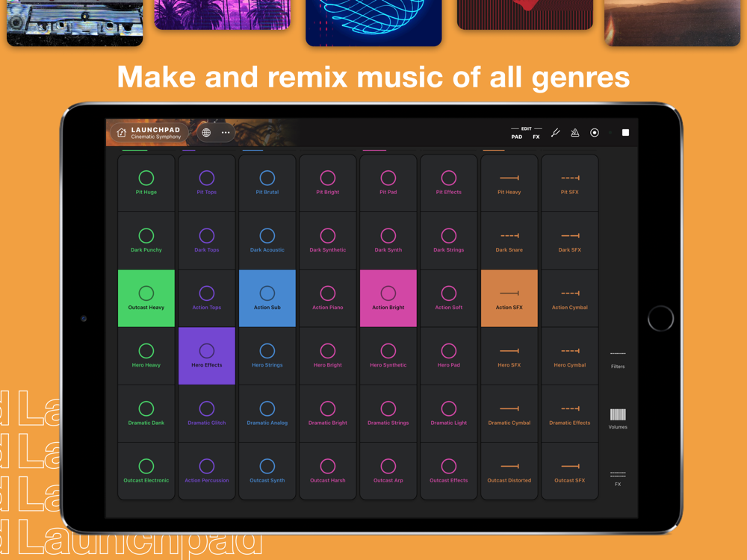
Task: Play the Outcast Harsh pad
Action: 328,471
